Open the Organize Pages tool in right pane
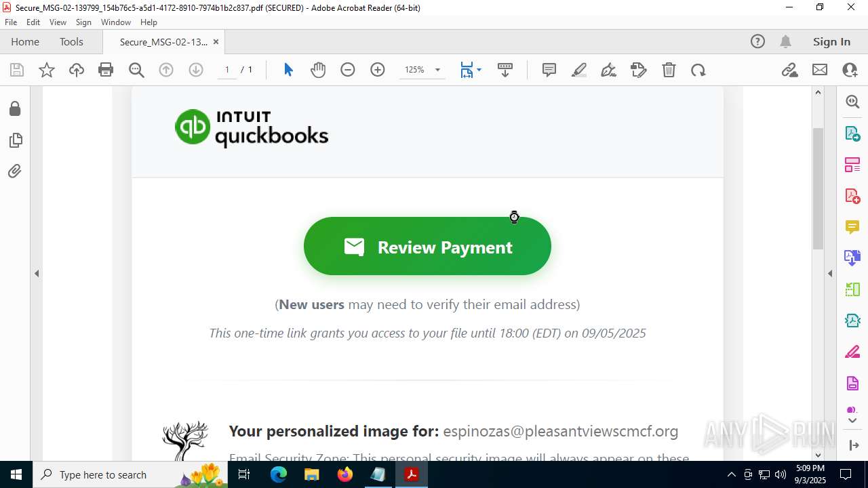Image resolution: width=868 pixels, height=488 pixels. 852,165
